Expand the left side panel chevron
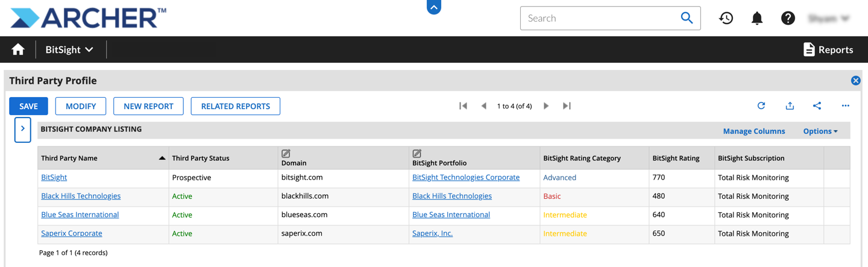The image size is (868, 267). (23, 129)
